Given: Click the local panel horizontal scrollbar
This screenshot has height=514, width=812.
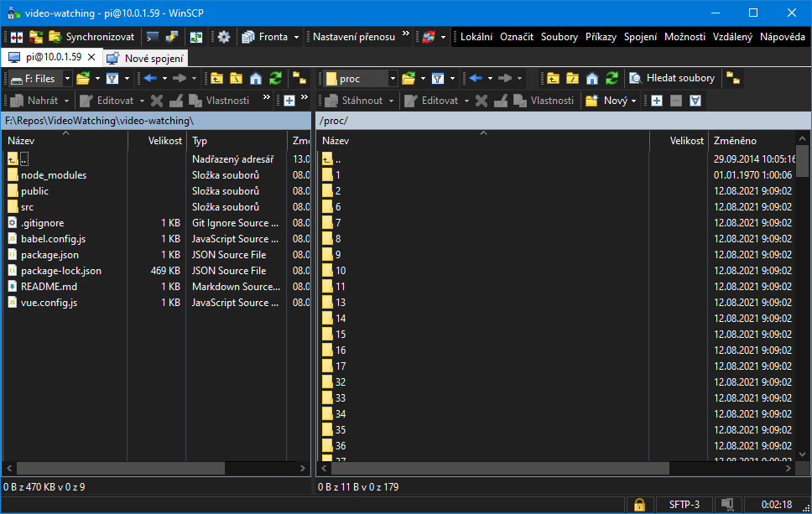Looking at the screenshot, I should click(x=126, y=468).
